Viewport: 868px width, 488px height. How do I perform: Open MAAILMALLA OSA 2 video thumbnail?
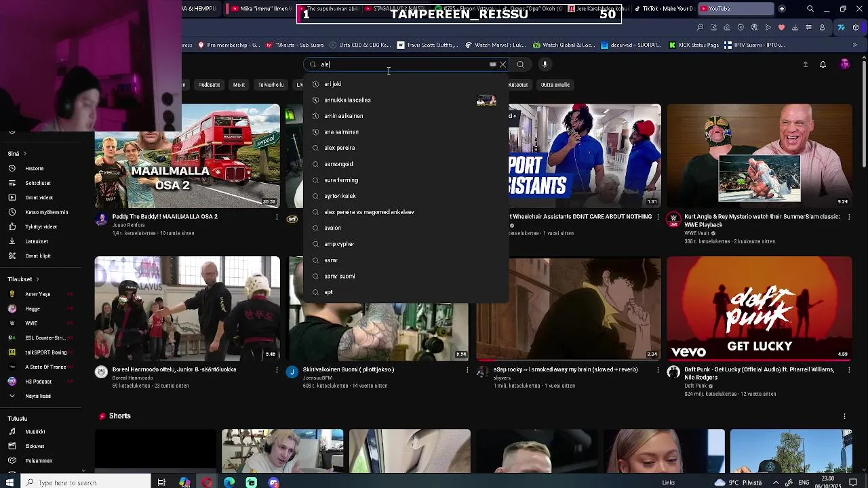(187, 156)
